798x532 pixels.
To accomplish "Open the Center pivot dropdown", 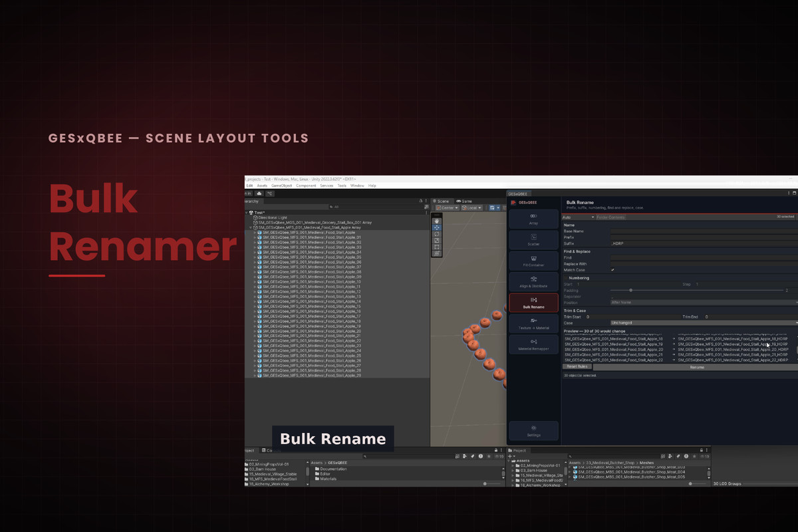I will click(448, 207).
